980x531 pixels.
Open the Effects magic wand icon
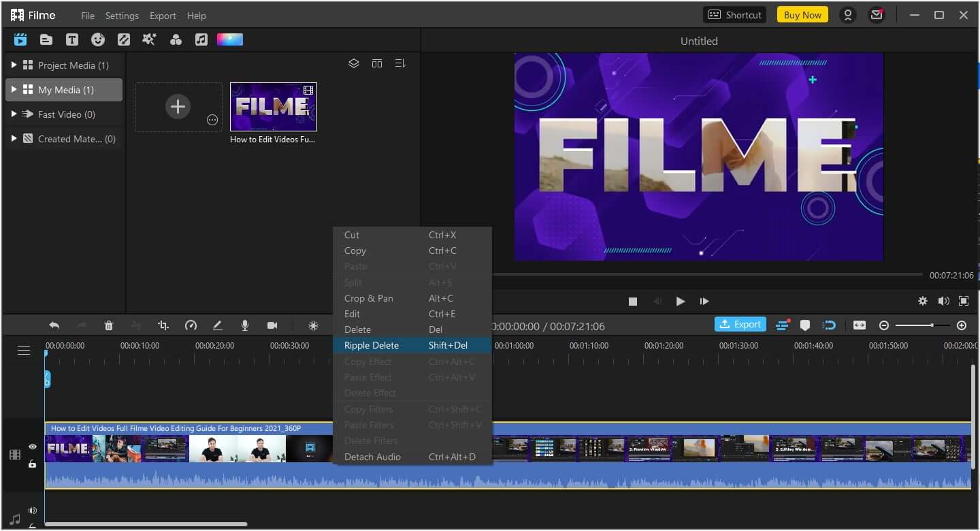pyautogui.click(x=149, y=39)
